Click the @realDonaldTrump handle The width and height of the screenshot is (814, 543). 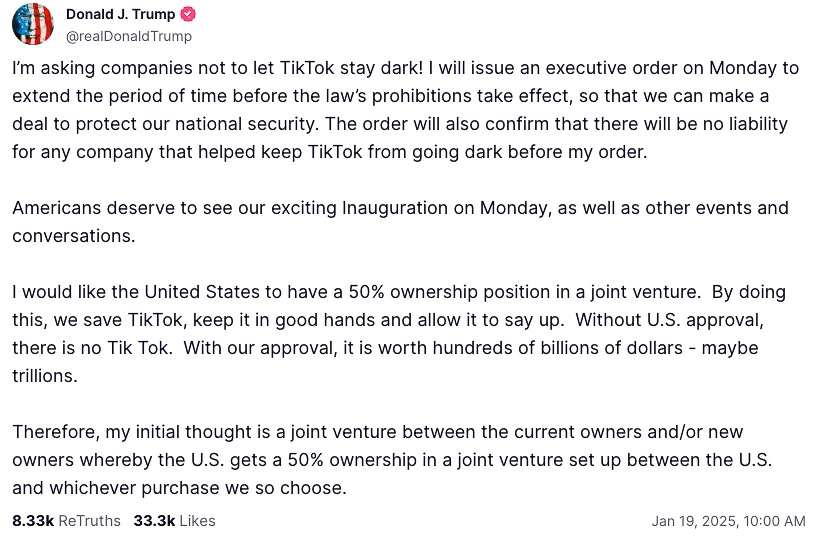tap(129, 36)
